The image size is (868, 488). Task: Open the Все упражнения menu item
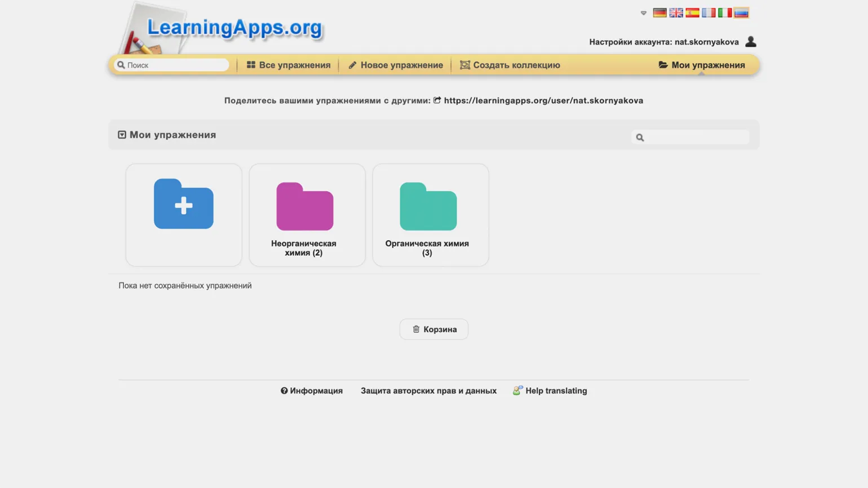click(289, 65)
